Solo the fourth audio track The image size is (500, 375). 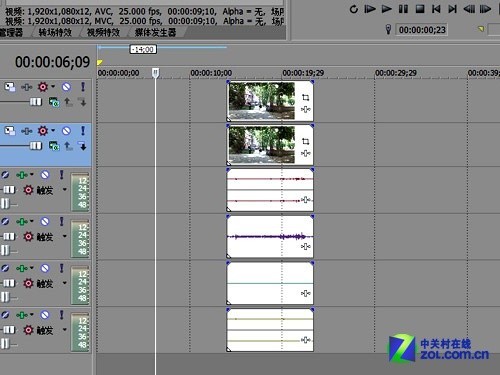pos(62,315)
